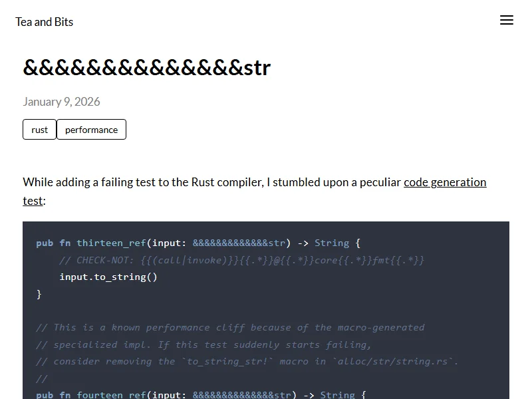Click the &&&&&&&&&&&&&&str post title

coord(147,67)
